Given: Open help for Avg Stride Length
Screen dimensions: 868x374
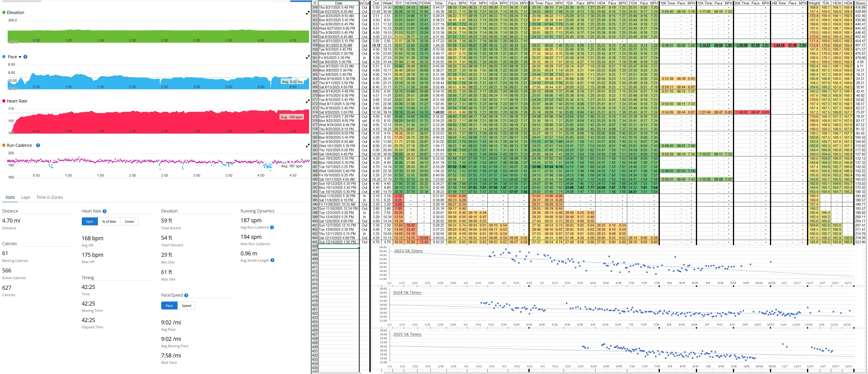Looking at the screenshot, I should (272, 260).
